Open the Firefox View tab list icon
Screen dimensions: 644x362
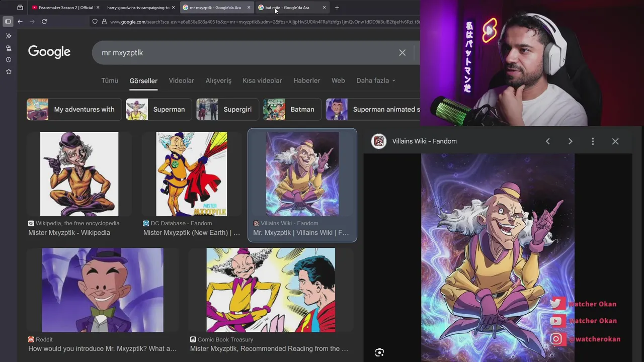20,8
